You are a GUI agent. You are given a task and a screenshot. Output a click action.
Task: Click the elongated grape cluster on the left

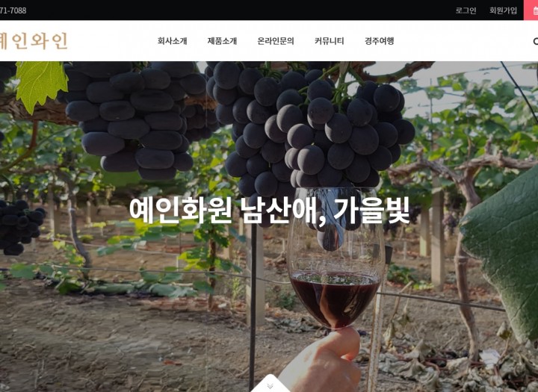[x=137, y=120]
